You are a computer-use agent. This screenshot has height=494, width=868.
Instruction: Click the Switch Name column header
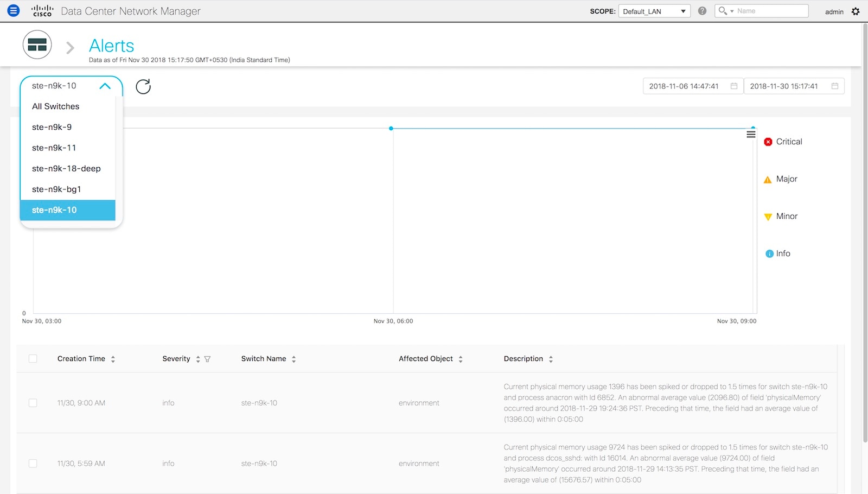click(x=264, y=359)
